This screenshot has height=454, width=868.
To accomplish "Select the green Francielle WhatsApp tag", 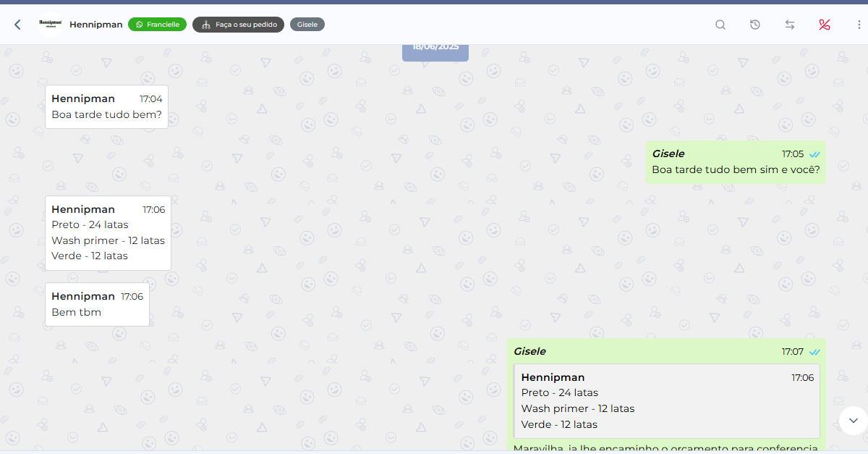I will point(157,25).
